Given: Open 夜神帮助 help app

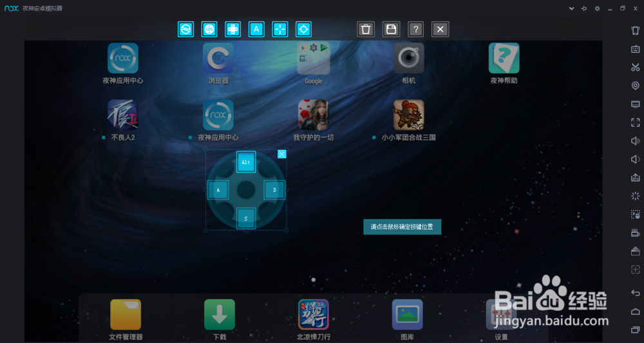Looking at the screenshot, I should point(504,64).
